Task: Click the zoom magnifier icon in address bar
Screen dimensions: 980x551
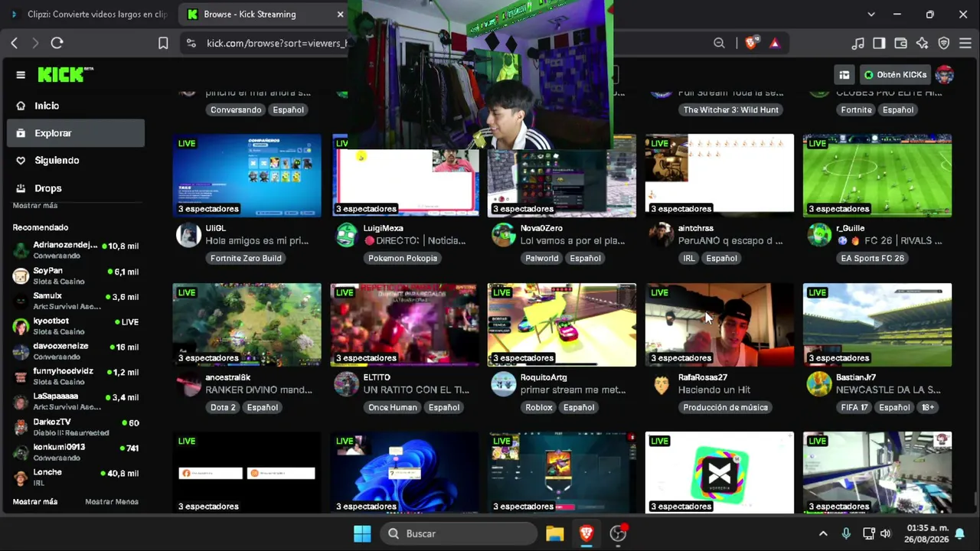Action: coord(719,44)
